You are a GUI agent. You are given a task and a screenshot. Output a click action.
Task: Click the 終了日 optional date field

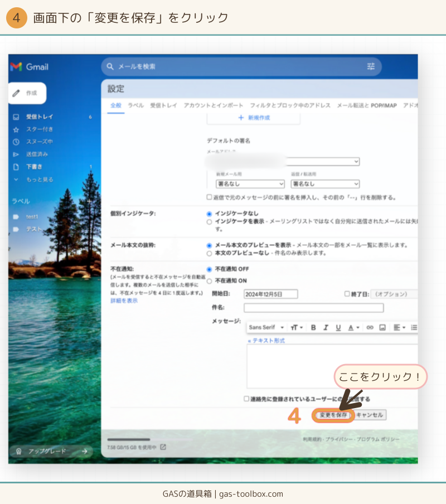pyautogui.click(x=394, y=294)
